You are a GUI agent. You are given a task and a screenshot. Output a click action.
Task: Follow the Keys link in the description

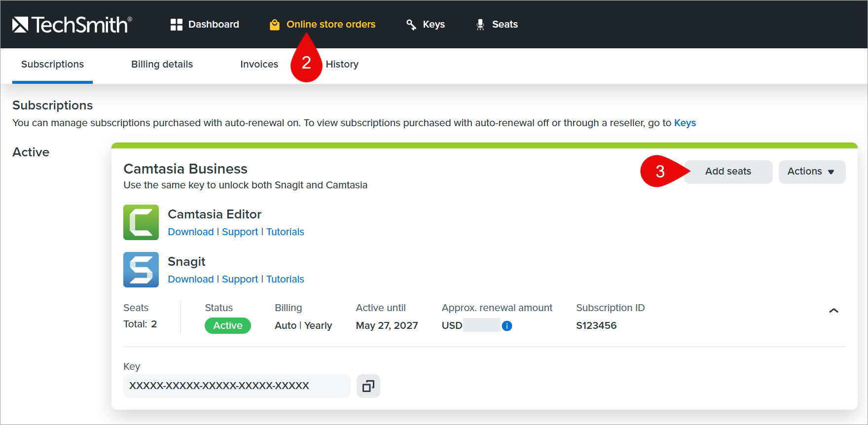click(685, 123)
